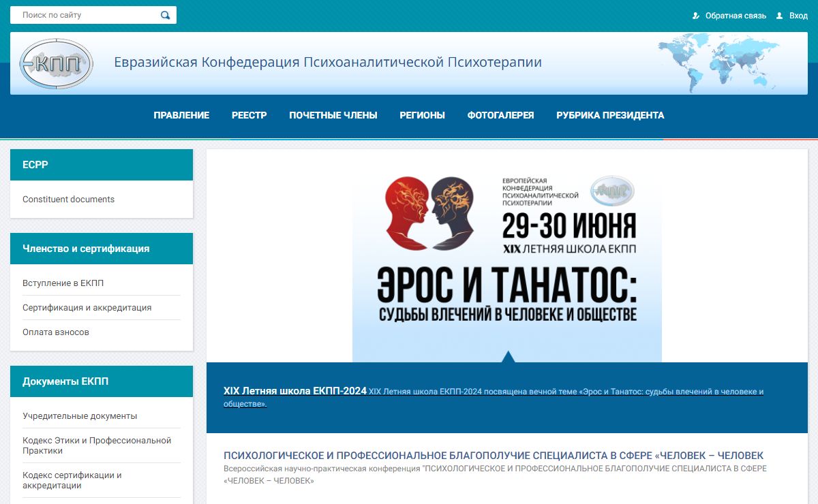Open the РУБРИКА ПРЕЗИДЕНТА menu item
818x504 pixels.
(610, 115)
